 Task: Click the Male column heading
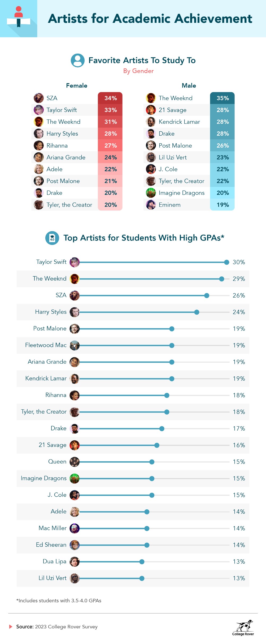coord(189,85)
